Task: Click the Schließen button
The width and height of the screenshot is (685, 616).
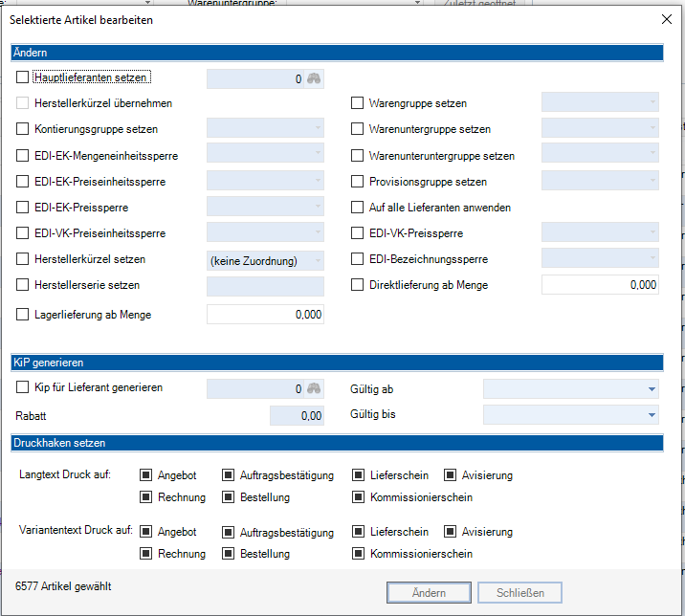Action: click(x=519, y=593)
